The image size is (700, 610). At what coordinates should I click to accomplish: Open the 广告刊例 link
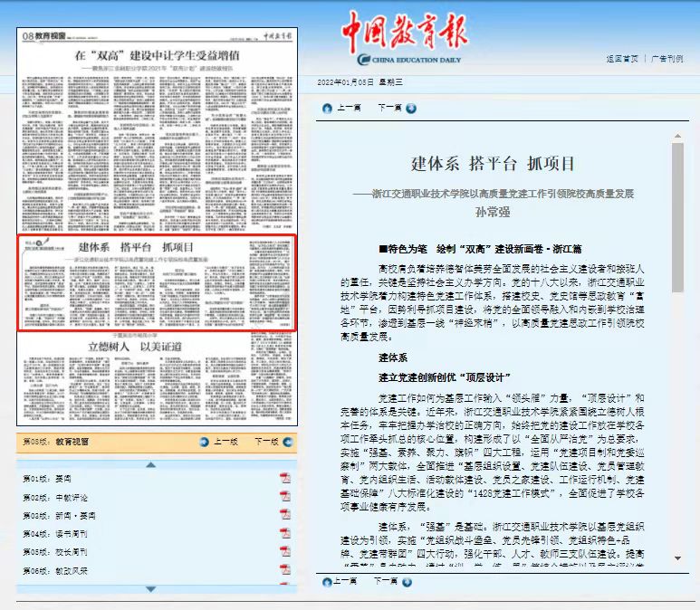[x=667, y=59]
